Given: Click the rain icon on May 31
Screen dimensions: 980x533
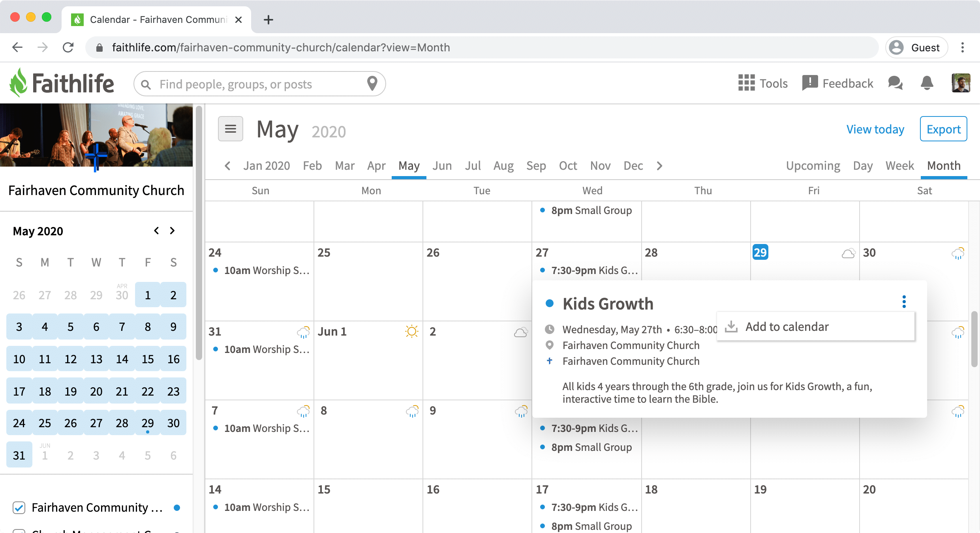Looking at the screenshot, I should 303,332.
